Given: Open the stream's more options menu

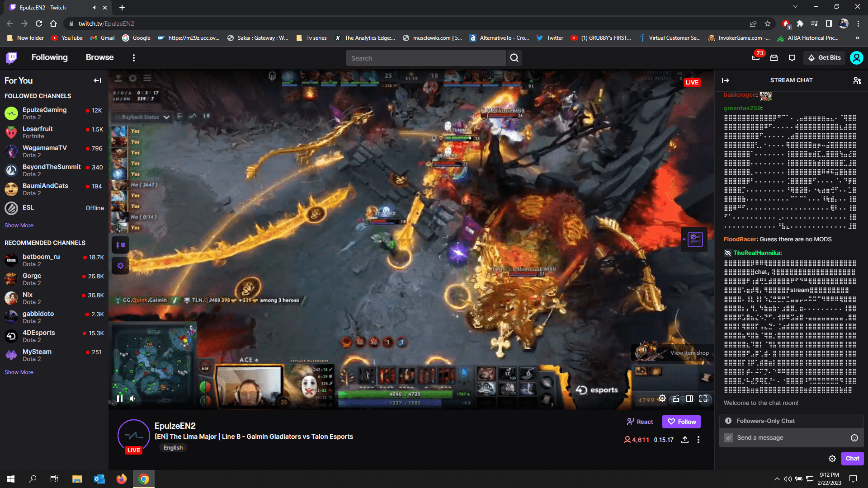Looking at the screenshot, I should pyautogui.click(x=698, y=439).
